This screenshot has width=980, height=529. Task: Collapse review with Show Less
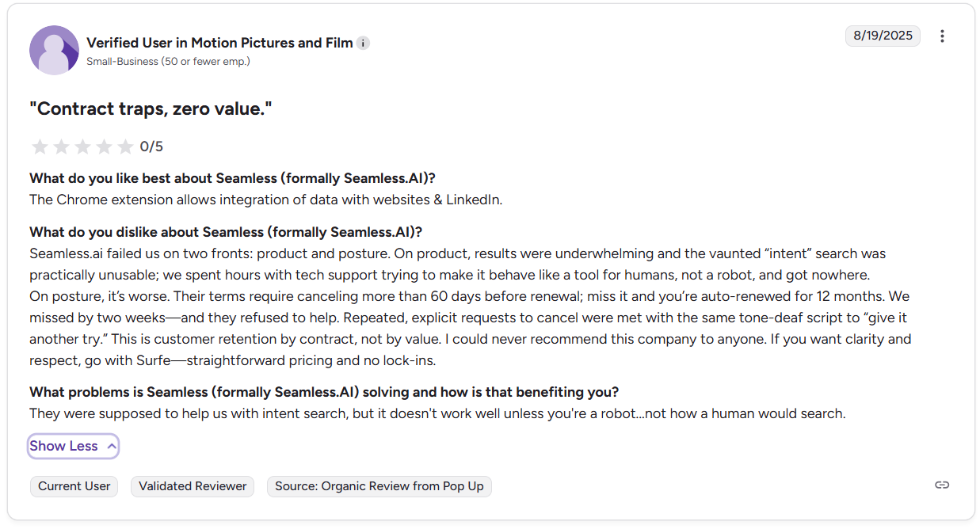63,446
